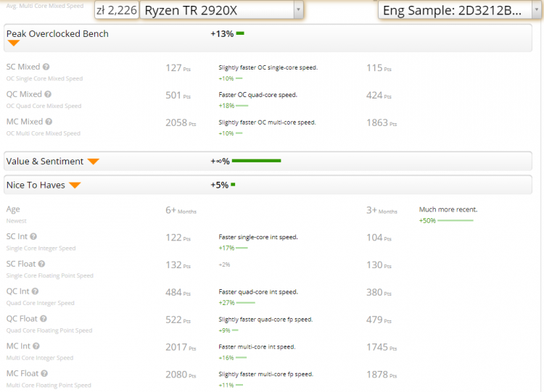Open help icon next to SC Float
Screen dimensions: 544x392
(x=41, y=264)
